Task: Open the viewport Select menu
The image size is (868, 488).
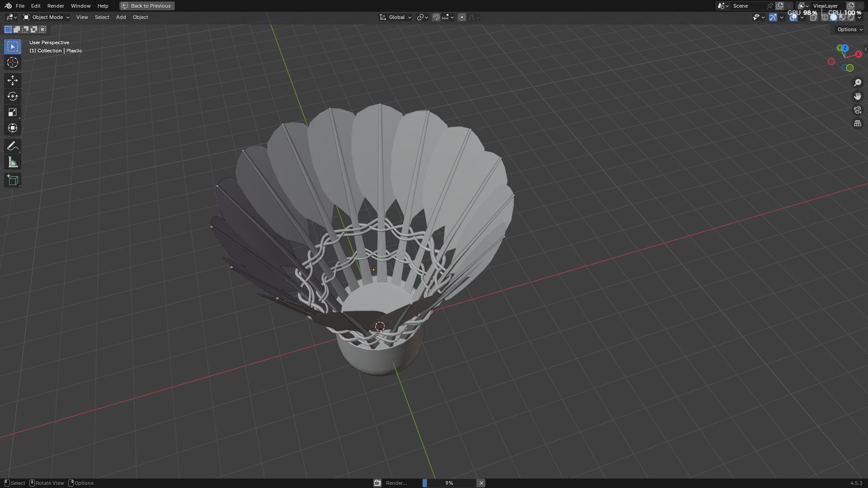Action: [x=102, y=17]
